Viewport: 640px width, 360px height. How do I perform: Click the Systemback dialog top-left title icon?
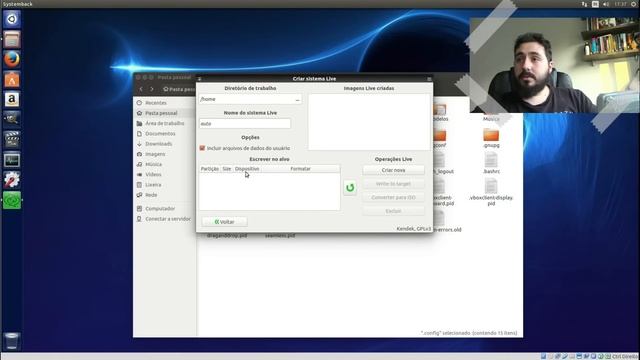[x=200, y=79]
